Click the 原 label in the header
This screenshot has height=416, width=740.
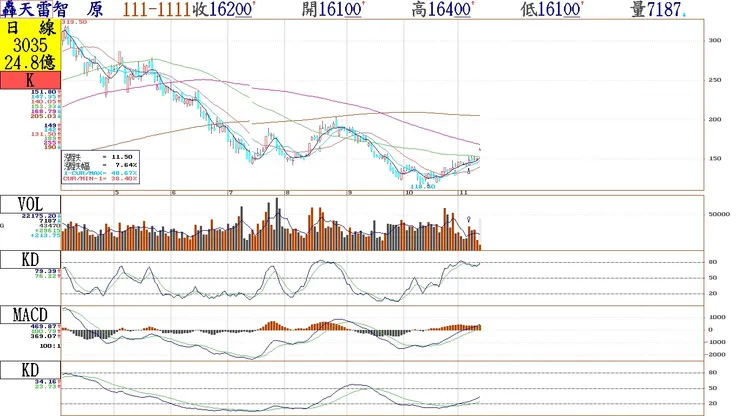coord(95,9)
